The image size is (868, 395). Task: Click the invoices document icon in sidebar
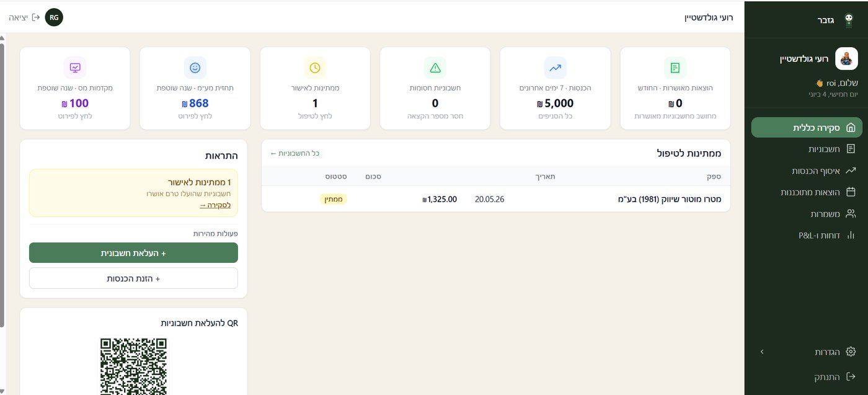pos(851,149)
